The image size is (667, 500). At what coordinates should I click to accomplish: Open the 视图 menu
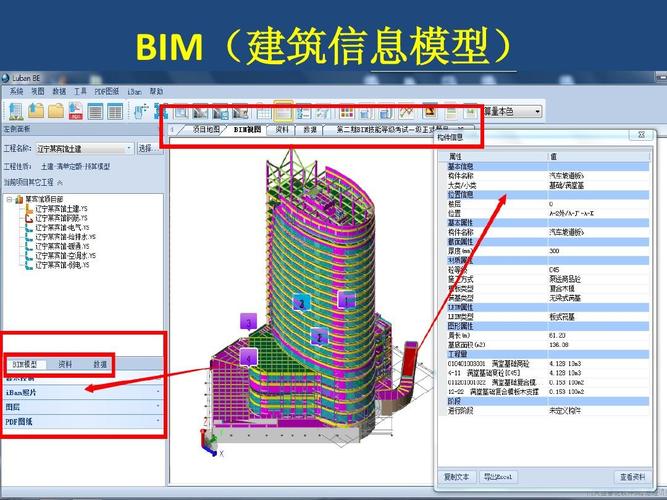(x=38, y=91)
